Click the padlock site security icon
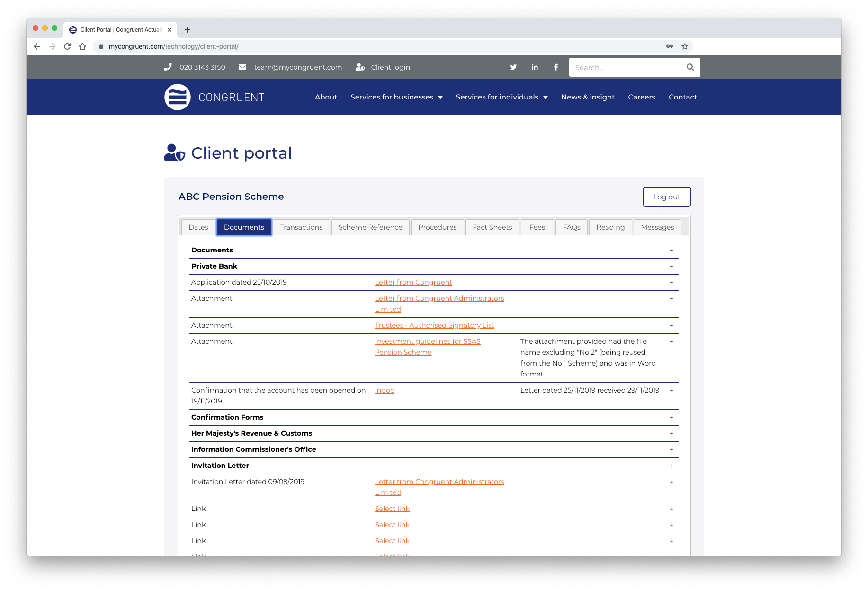The height and width of the screenshot is (591, 868). click(x=101, y=46)
